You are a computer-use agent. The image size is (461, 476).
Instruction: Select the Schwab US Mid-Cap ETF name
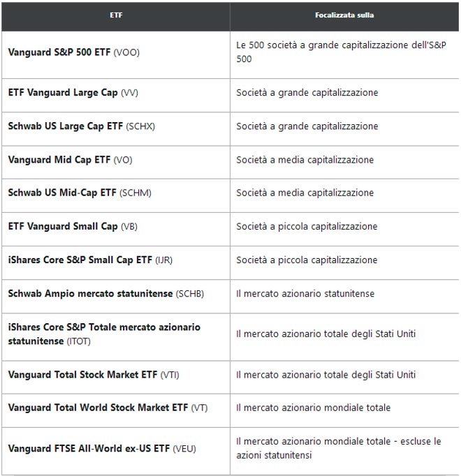click(80, 193)
